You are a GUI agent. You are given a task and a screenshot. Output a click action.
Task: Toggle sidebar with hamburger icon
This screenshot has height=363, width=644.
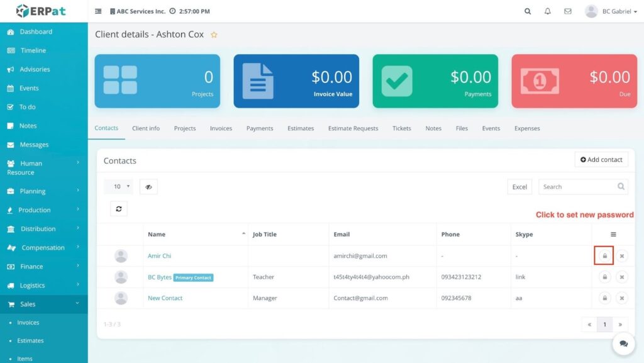(x=98, y=11)
